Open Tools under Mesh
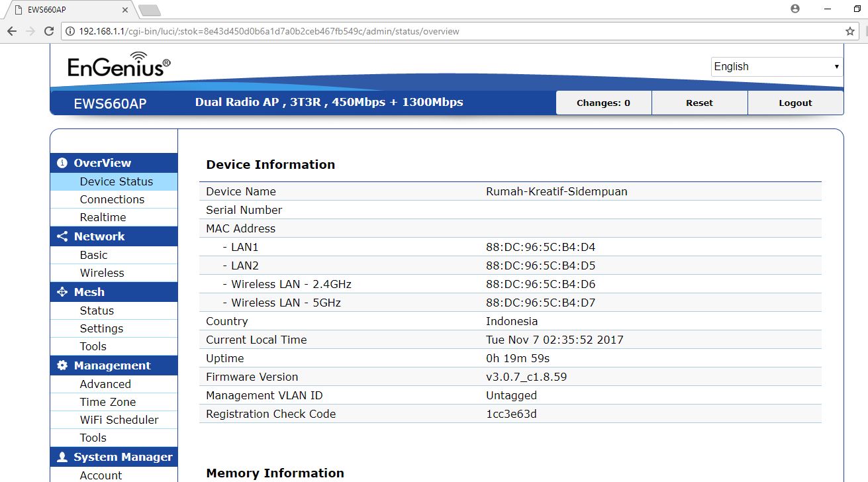868x482 pixels. [x=114, y=346]
